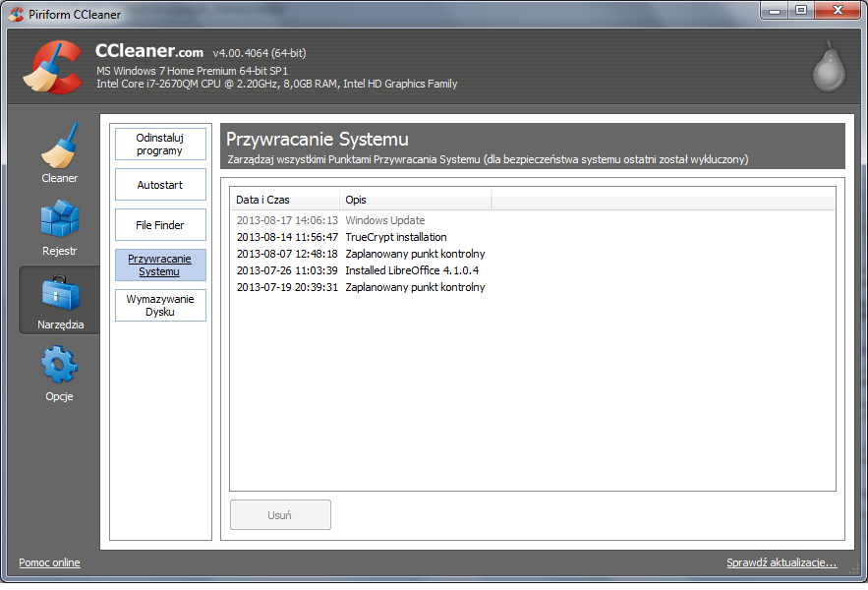Close the Piriform CCleaner window
The height and width of the screenshot is (590, 868).
839,10
